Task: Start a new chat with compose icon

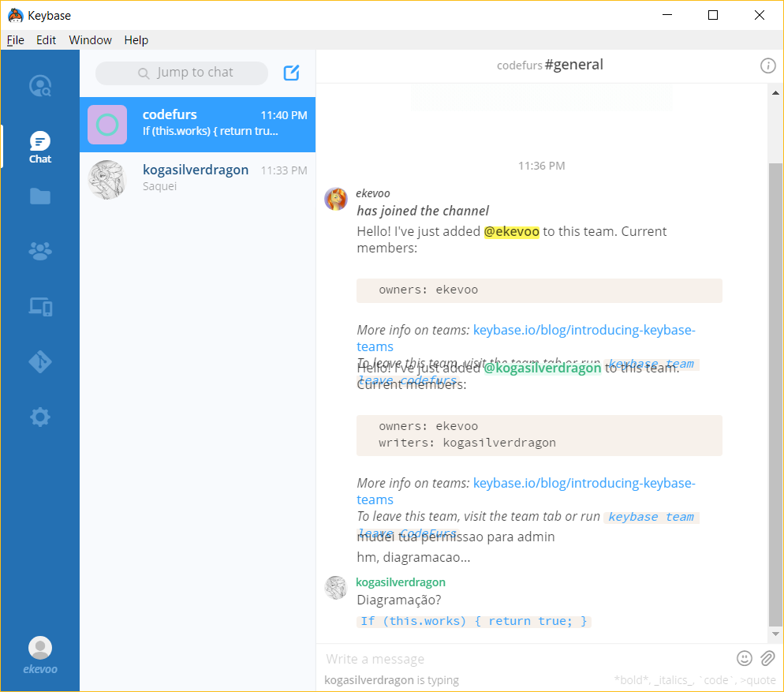Action: 292,73
